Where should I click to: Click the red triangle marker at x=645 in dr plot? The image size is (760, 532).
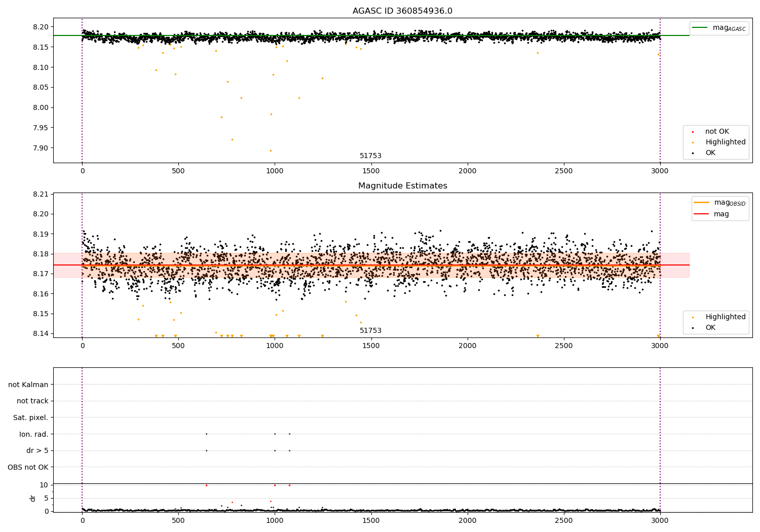point(206,485)
